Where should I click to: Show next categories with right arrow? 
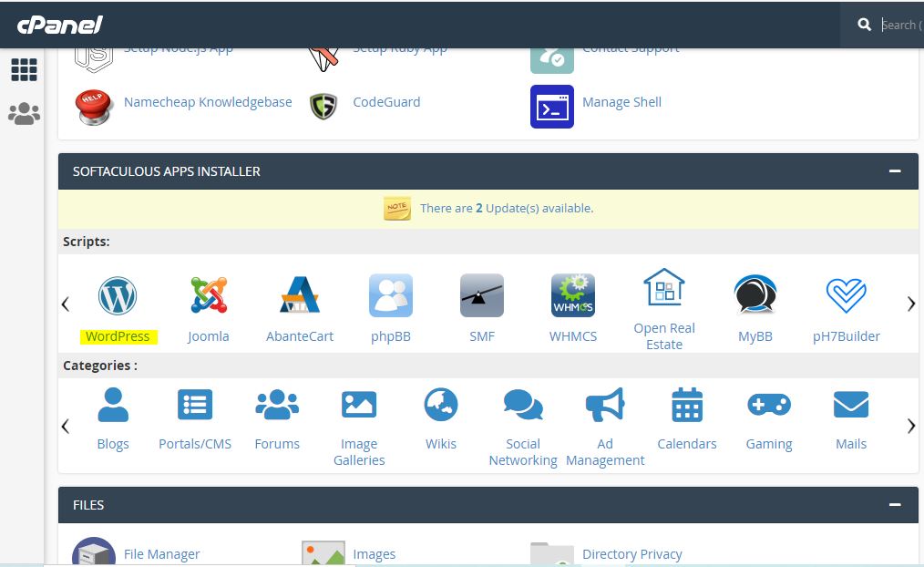coord(911,426)
